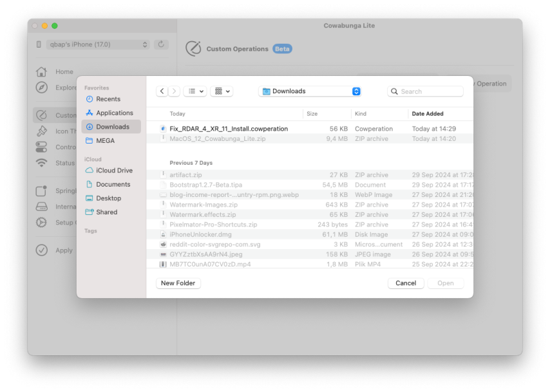Open the Downloads location popup menu
This screenshot has width=550, height=392.
coord(310,91)
